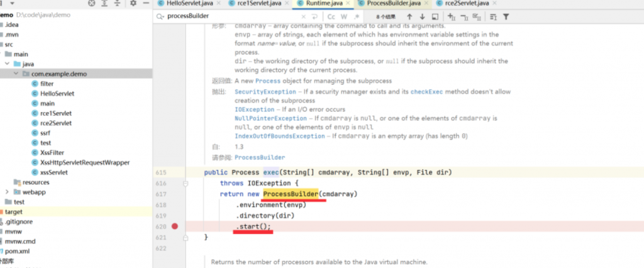Close the HelloServlet.java tab

218,3
